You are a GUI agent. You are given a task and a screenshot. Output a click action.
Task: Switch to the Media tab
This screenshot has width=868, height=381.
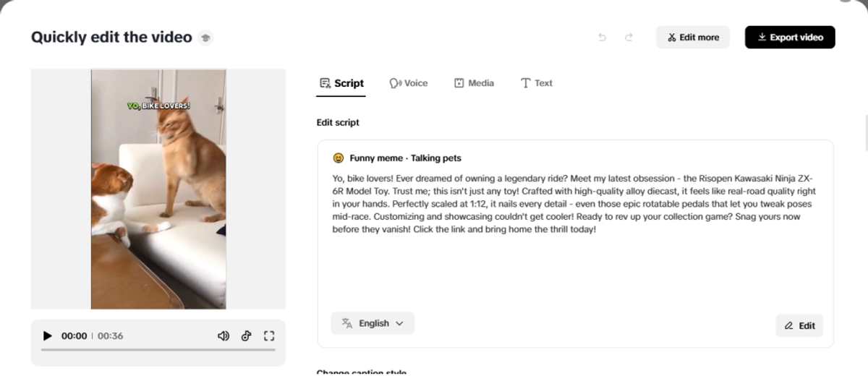(x=474, y=83)
